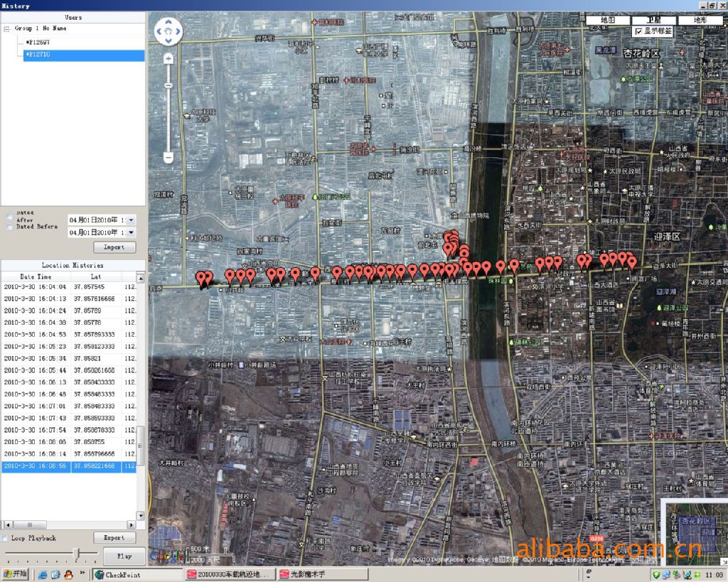Open the Dated After date dropdown
The image size is (728, 582).
coord(130,220)
